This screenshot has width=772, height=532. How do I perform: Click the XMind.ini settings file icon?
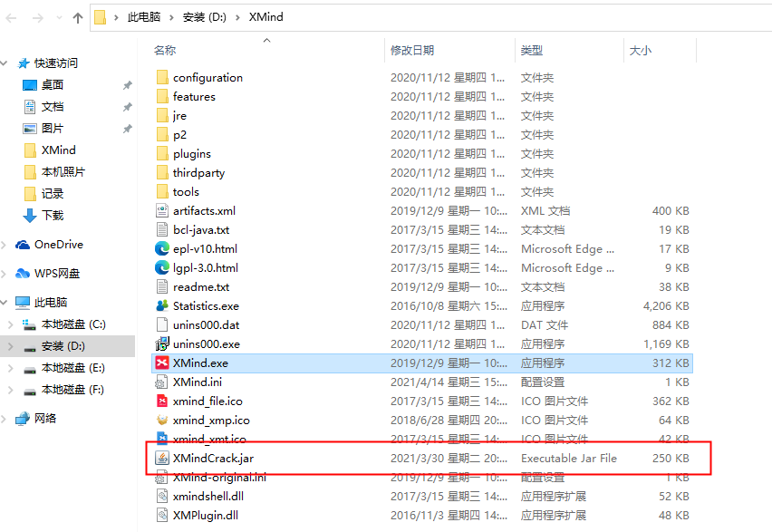click(x=161, y=382)
